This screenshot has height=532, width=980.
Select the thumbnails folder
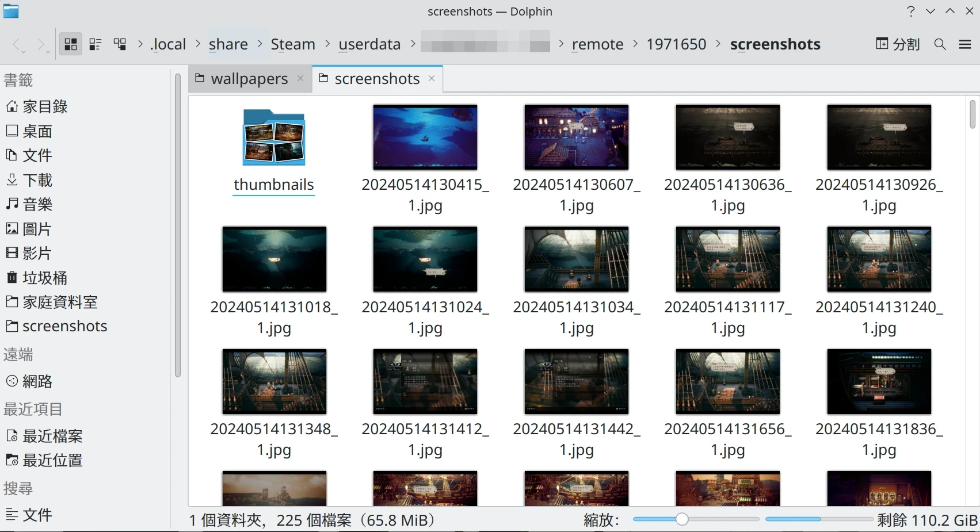point(274,137)
